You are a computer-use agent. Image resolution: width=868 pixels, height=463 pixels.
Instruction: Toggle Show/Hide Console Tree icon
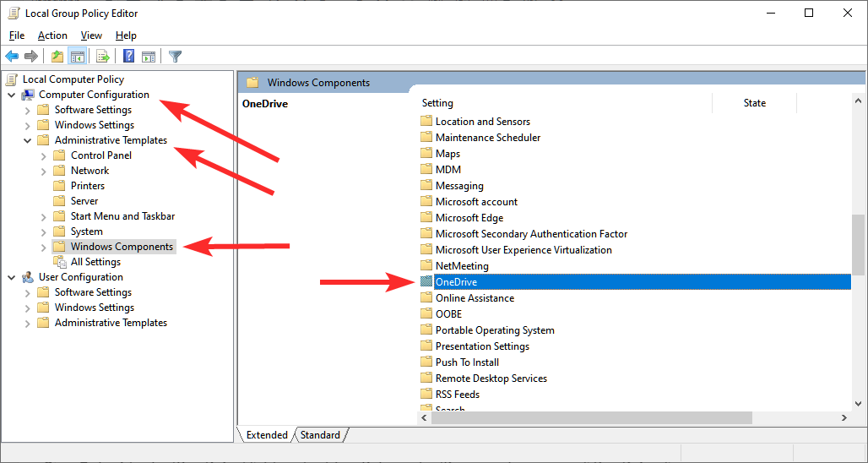[77, 56]
